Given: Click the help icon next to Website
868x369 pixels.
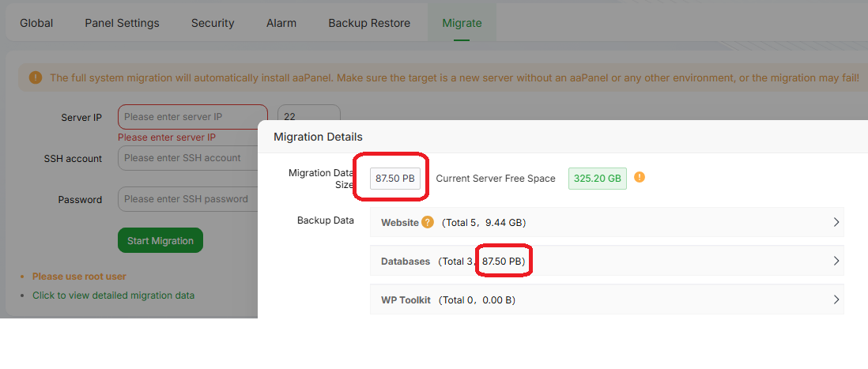Looking at the screenshot, I should tap(428, 222).
